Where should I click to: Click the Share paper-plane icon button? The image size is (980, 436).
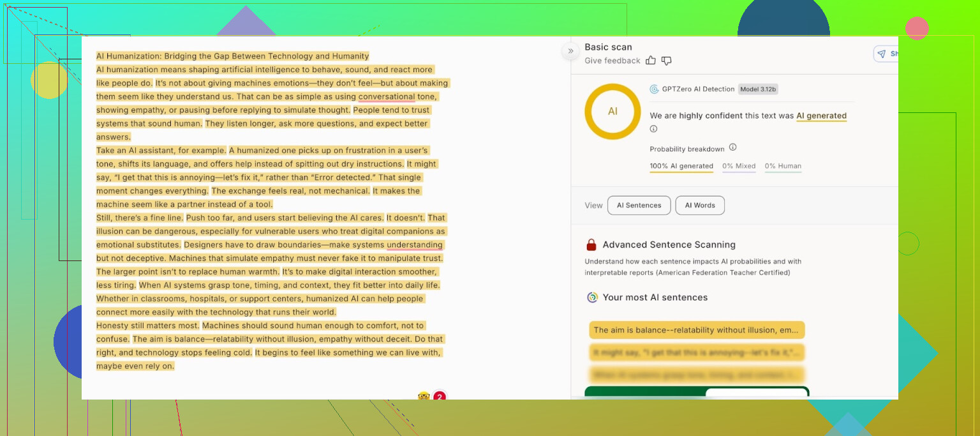pyautogui.click(x=884, y=54)
